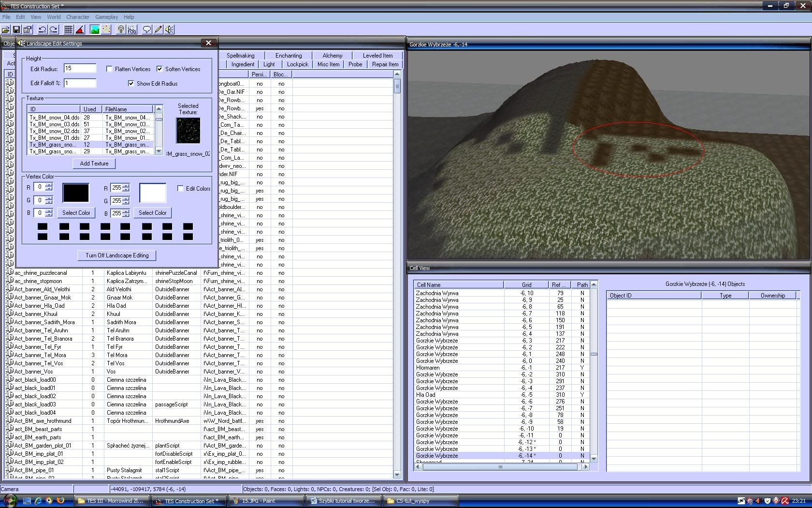Open the script editor pencil icon
Image resolution: width=812 pixels, height=508 pixels.
[158, 30]
